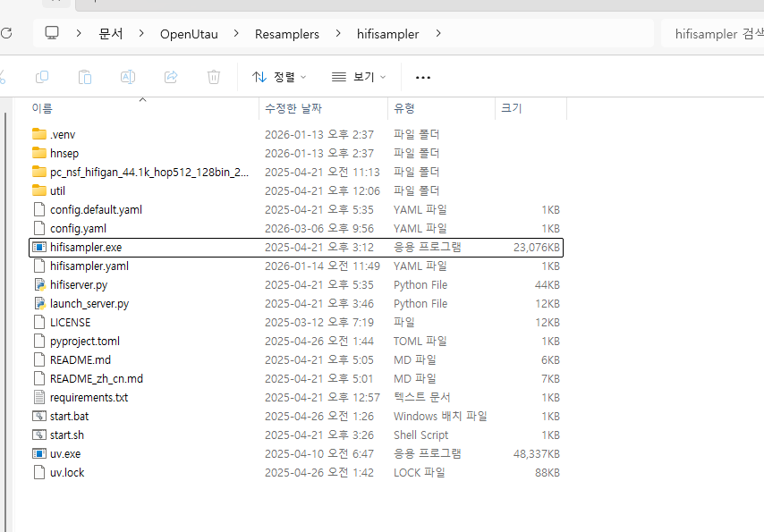Click the 48,337KB size value

click(x=537, y=453)
